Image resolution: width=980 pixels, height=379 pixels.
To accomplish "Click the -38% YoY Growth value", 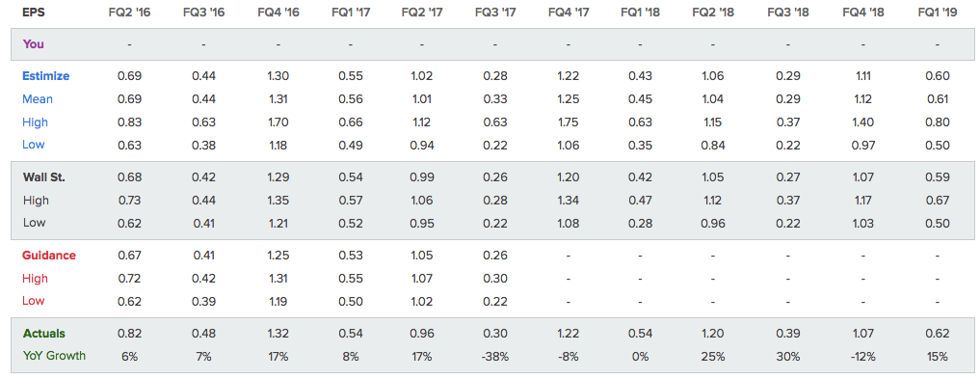I will coord(494,357).
